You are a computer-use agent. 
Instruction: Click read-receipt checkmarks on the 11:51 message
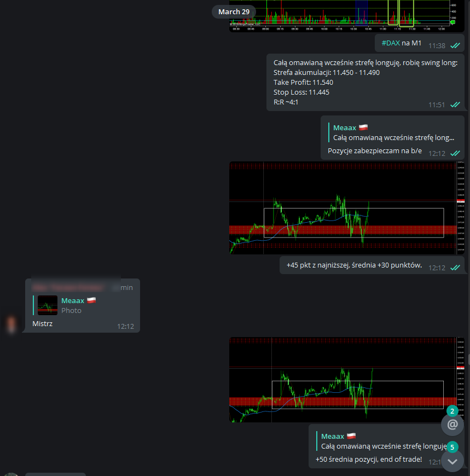pos(455,105)
